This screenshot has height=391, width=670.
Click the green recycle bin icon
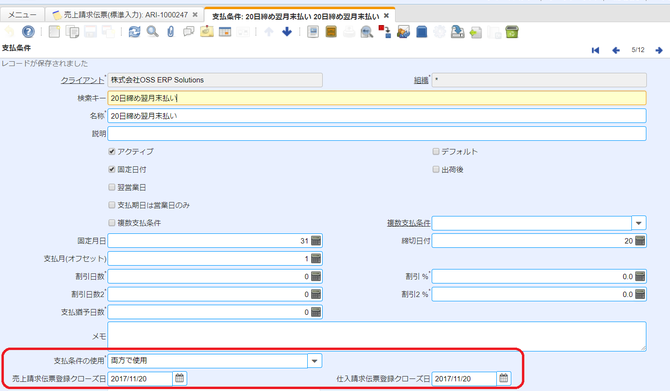(x=511, y=32)
